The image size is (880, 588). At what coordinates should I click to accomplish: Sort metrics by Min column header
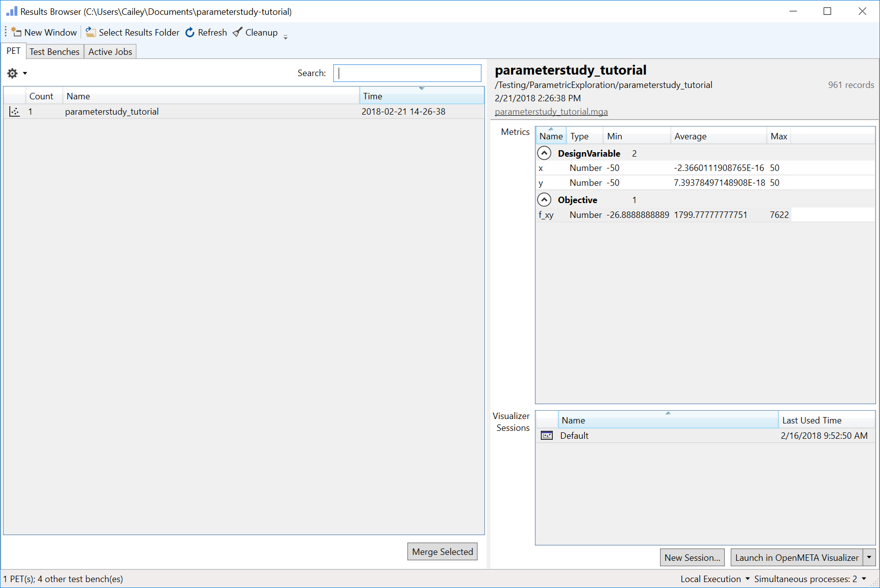coord(637,136)
